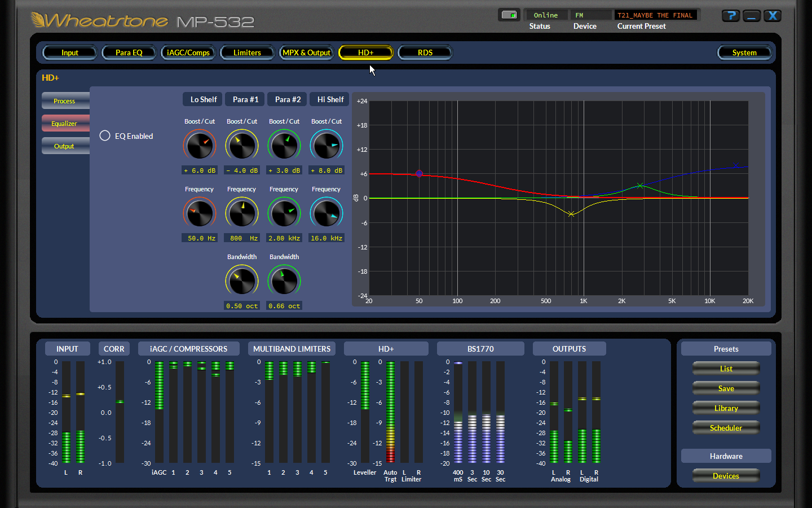
Task: Open the RDS tab
Action: click(425, 52)
